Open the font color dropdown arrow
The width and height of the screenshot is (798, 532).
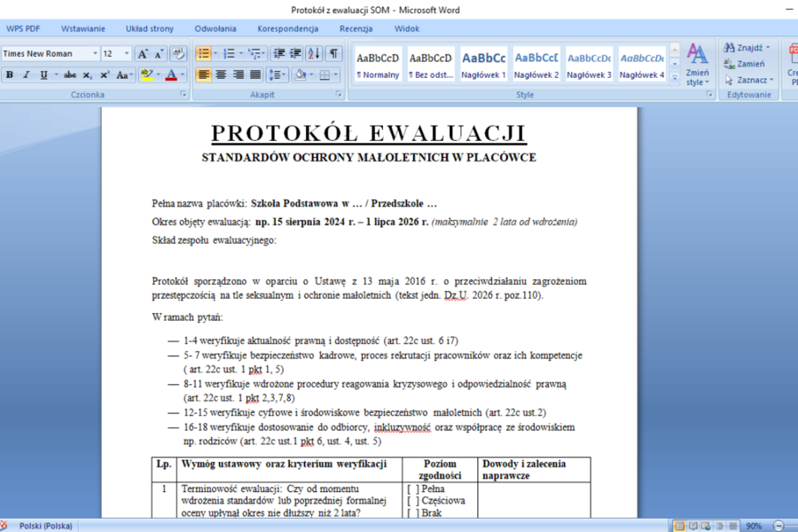coord(183,74)
